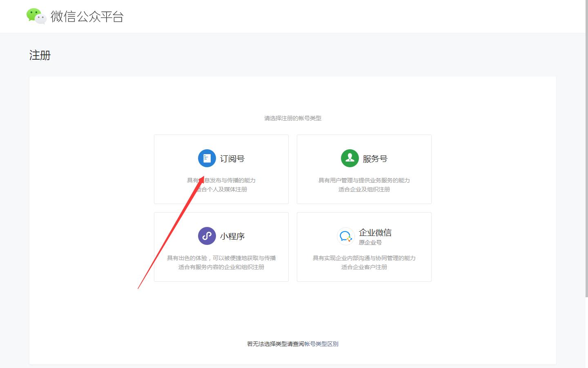Select the 订阅号 account type card

pos(221,169)
